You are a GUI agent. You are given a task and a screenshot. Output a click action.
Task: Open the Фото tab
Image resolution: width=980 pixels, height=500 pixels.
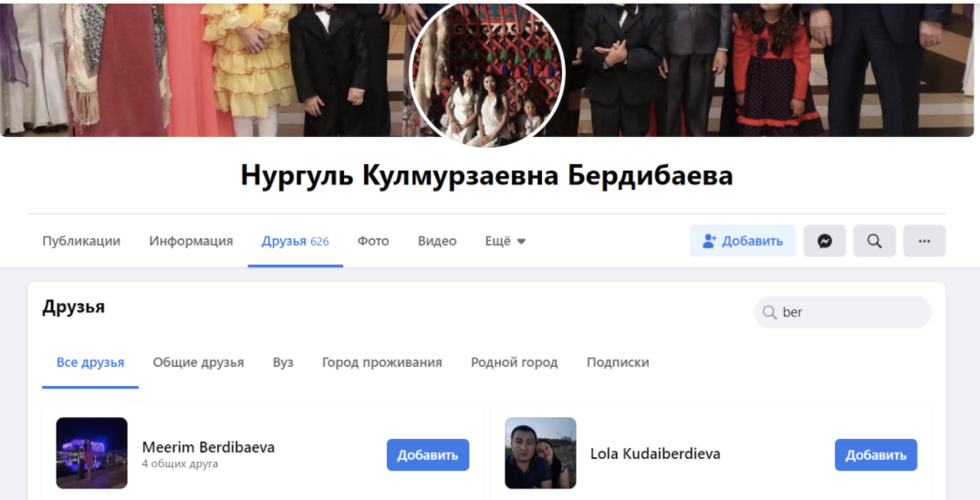pyautogui.click(x=373, y=241)
